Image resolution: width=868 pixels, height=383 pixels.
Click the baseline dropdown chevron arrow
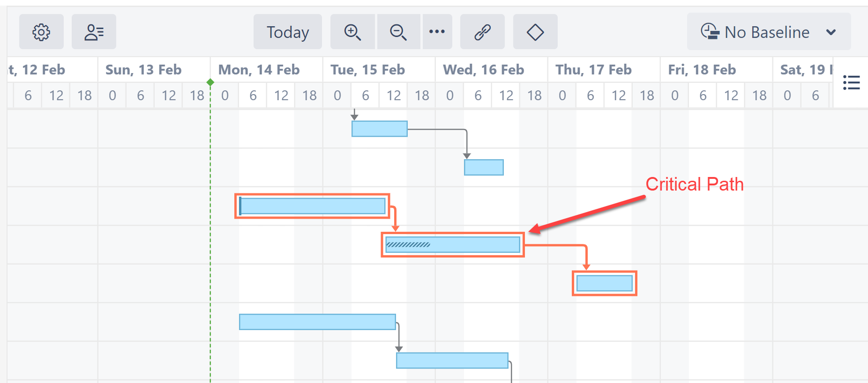(831, 32)
